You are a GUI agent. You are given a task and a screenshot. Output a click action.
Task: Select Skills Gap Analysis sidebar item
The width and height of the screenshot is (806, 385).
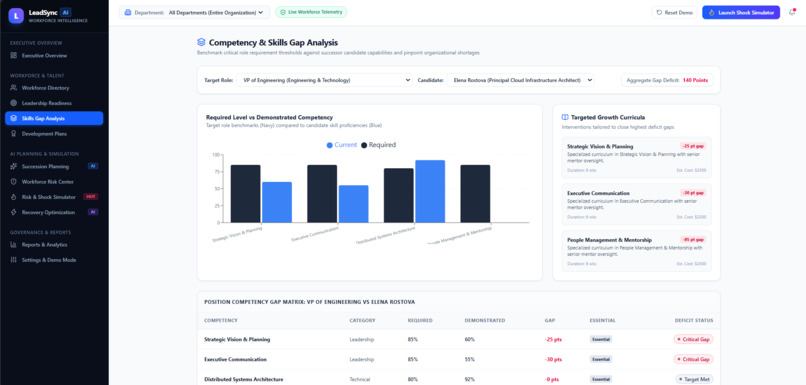[54, 118]
